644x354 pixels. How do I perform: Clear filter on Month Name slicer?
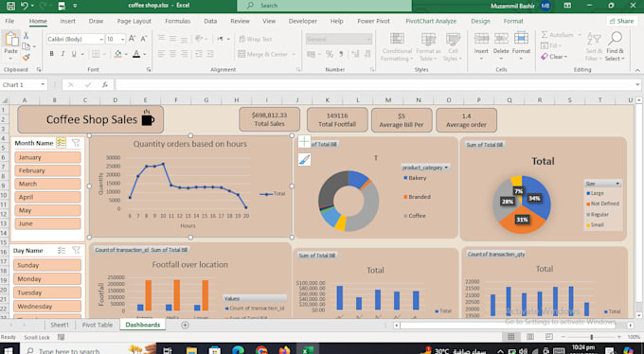coord(76,143)
